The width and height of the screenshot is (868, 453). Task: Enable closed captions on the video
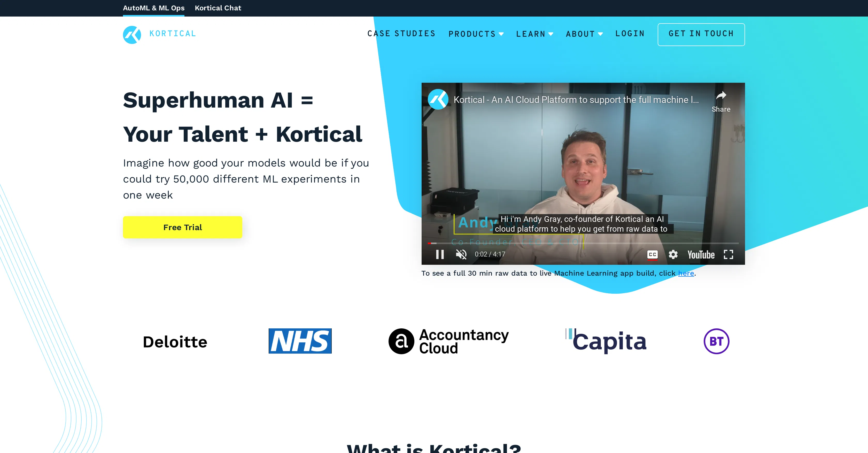click(x=652, y=255)
